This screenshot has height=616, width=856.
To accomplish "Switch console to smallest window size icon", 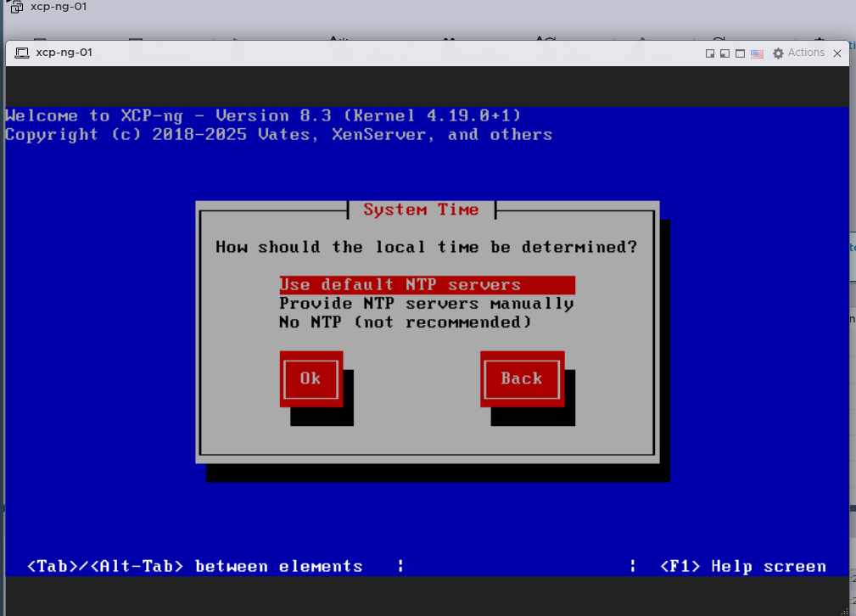I will coord(710,53).
